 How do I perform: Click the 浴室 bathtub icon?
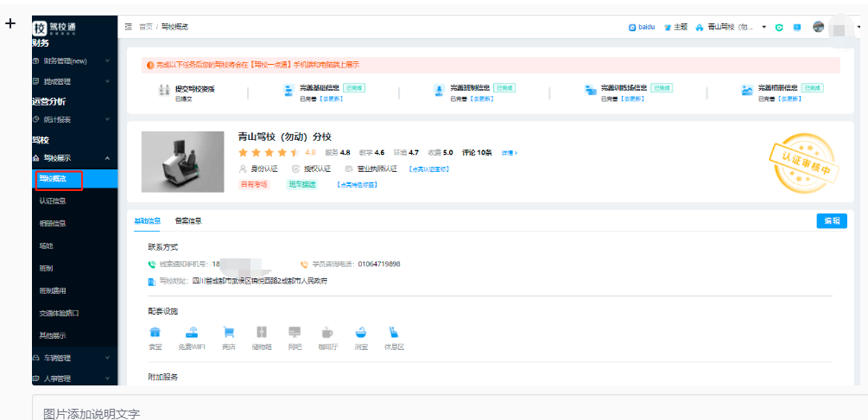361,333
